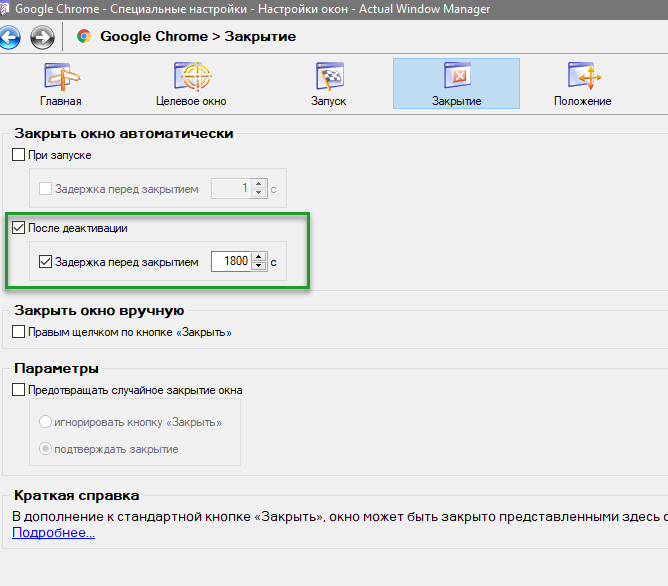Click up arrow of the disabled 1-second spinner
The height and width of the screenshot is (586, 668).
259,184
